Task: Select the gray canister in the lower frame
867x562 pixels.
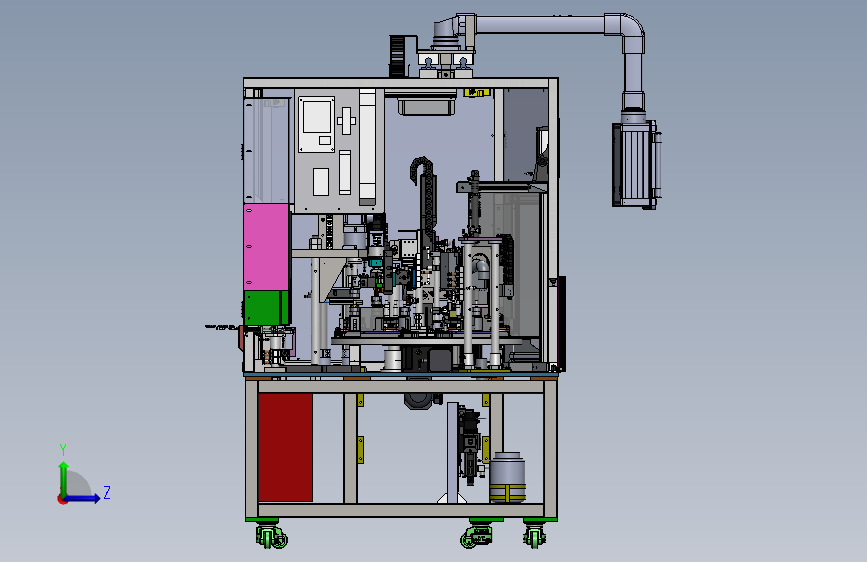Action: [507, 476]
